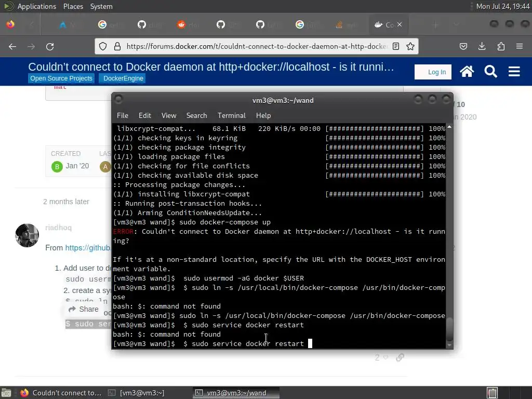532x399 pixels.
Task: Click the riadhoq username link
Action: click(x=58, y=228)
